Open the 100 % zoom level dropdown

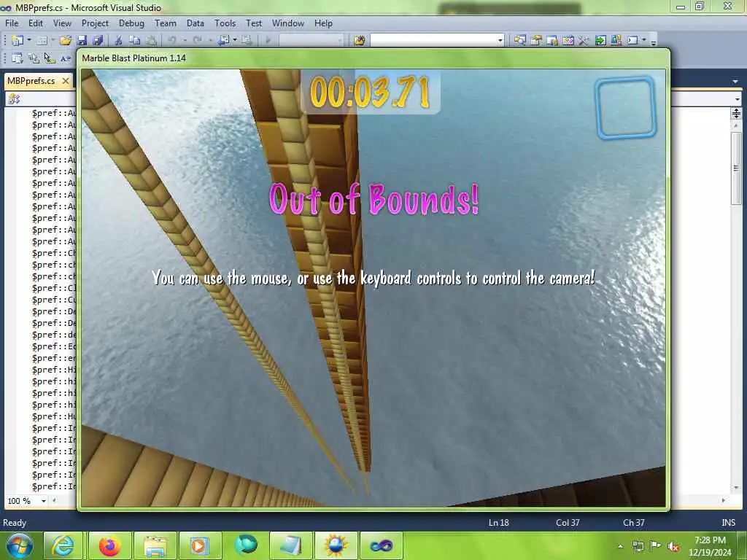pyautogui.click(x=43, y=501)
